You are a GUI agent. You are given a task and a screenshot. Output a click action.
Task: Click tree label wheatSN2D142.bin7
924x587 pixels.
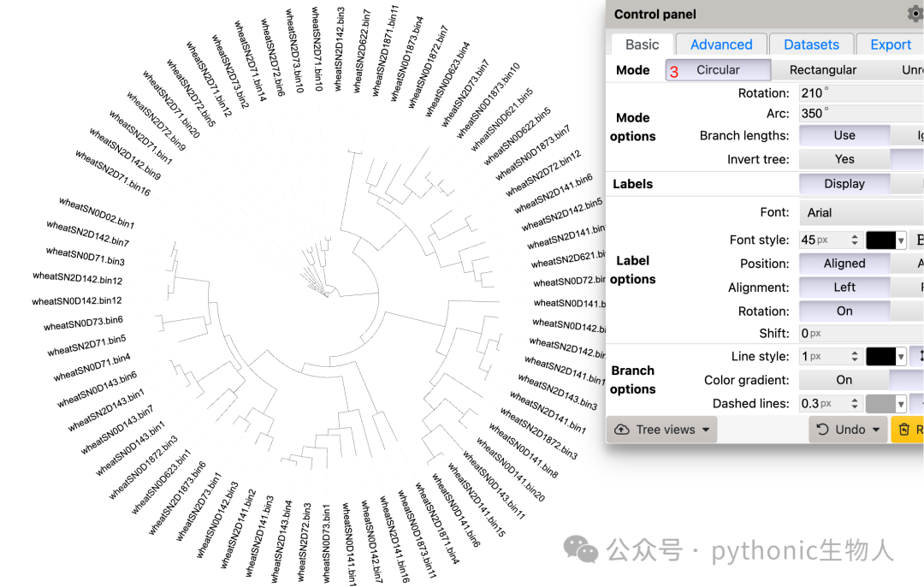(88, 234)
